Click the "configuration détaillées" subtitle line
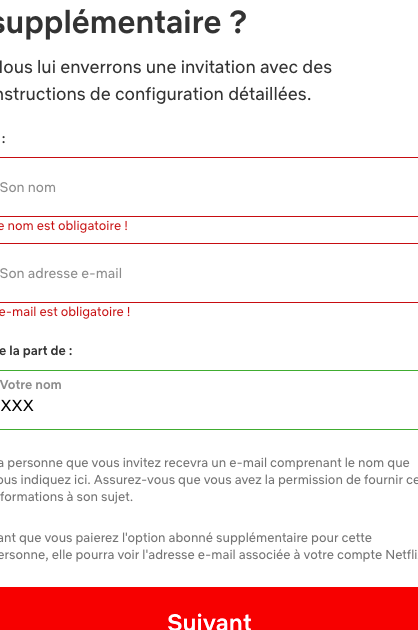 click(x=213, y=94)
